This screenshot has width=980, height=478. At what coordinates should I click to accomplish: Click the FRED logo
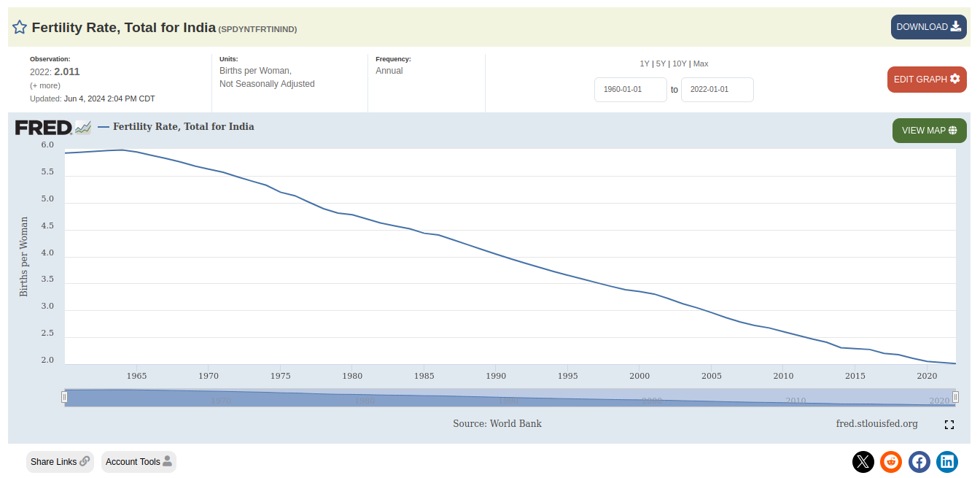pyautogui.click(x=44, y=128)
